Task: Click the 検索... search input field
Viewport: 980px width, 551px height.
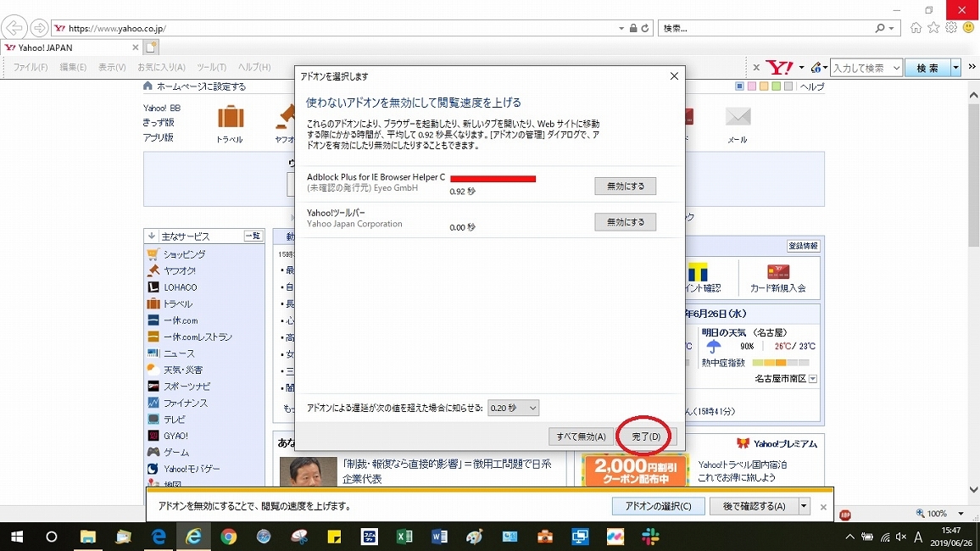Action: pyautogui.click(x=766, y=28)
